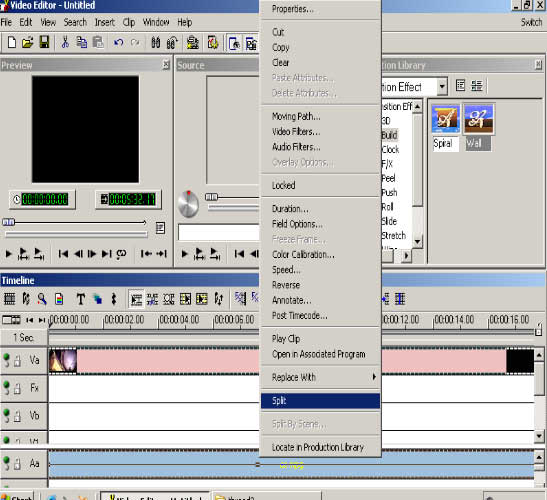Select the Cut scissors toolbar icon
The image size is (547, 500).
(65, 43)
